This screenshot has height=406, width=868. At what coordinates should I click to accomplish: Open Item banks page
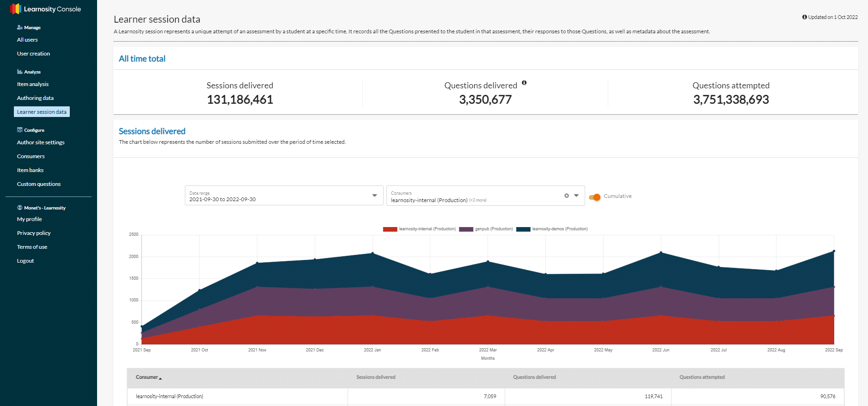pos(30,170)
